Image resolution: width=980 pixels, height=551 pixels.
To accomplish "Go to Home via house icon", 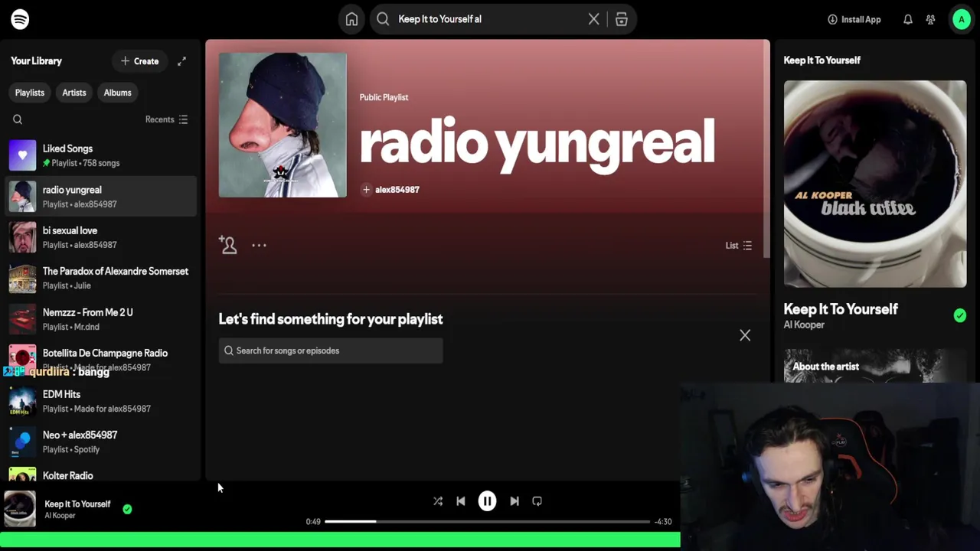I will coord(351,19).
